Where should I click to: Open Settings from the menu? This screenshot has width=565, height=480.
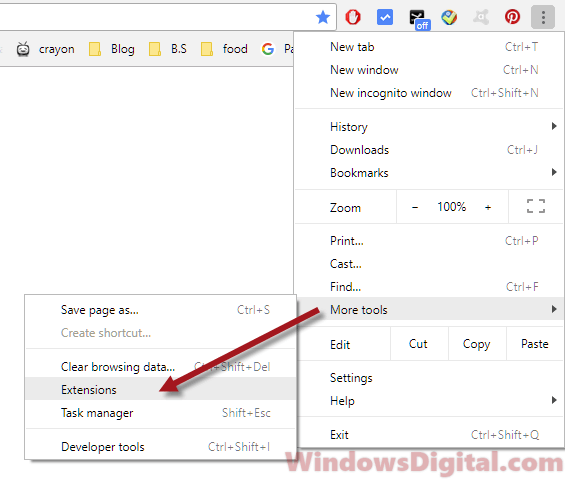(x=430, y=378)
